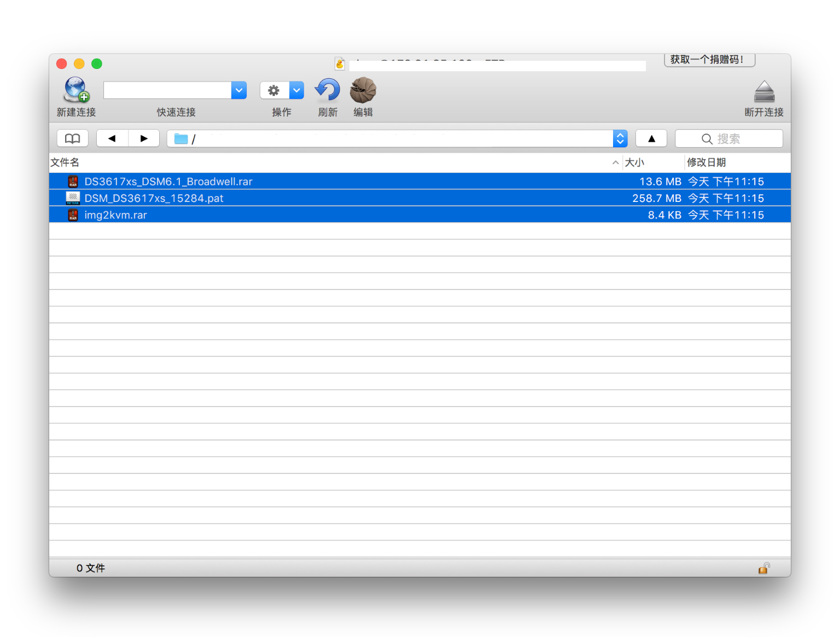Click the 0 文件 status text

pos(90,568)
